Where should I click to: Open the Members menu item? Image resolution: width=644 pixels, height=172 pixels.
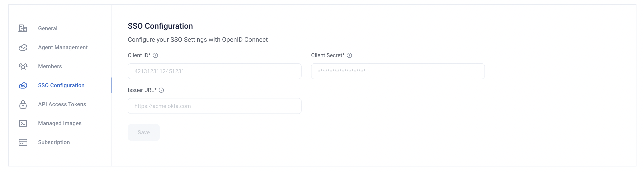[x=50, y=66]
